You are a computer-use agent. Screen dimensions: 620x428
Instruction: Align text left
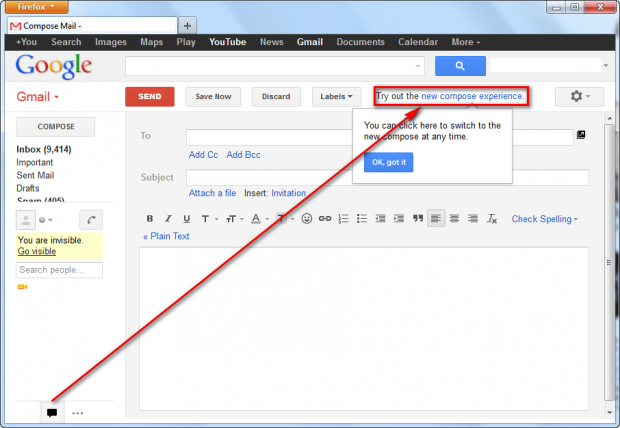pos(436,218)
